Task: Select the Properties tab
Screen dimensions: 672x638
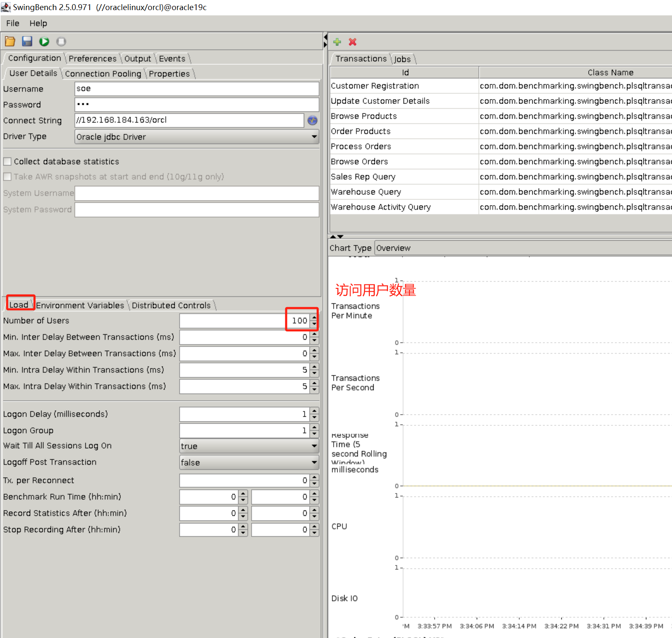Action: pyautogui.click(x=169, y=74)
